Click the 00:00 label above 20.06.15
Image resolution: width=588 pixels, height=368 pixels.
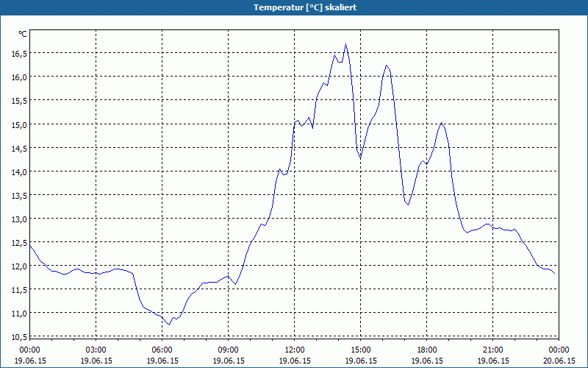click(x=559, y=350)
